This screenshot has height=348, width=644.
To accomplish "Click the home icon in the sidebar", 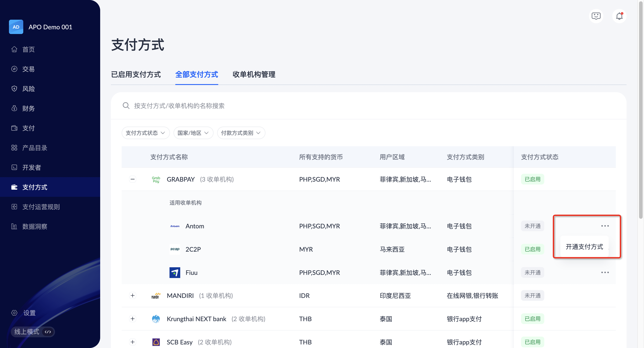I will pyautogui.click(x=14, y=49).
